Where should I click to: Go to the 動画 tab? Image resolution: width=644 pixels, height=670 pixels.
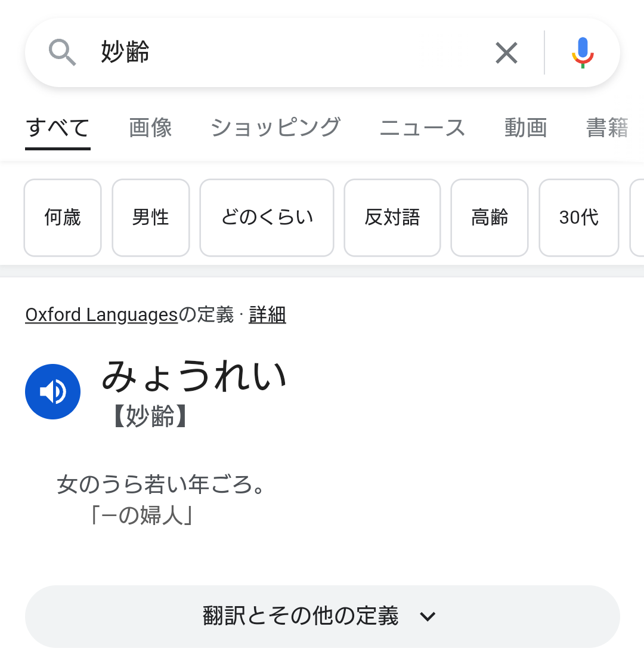(x=526, y=128)
